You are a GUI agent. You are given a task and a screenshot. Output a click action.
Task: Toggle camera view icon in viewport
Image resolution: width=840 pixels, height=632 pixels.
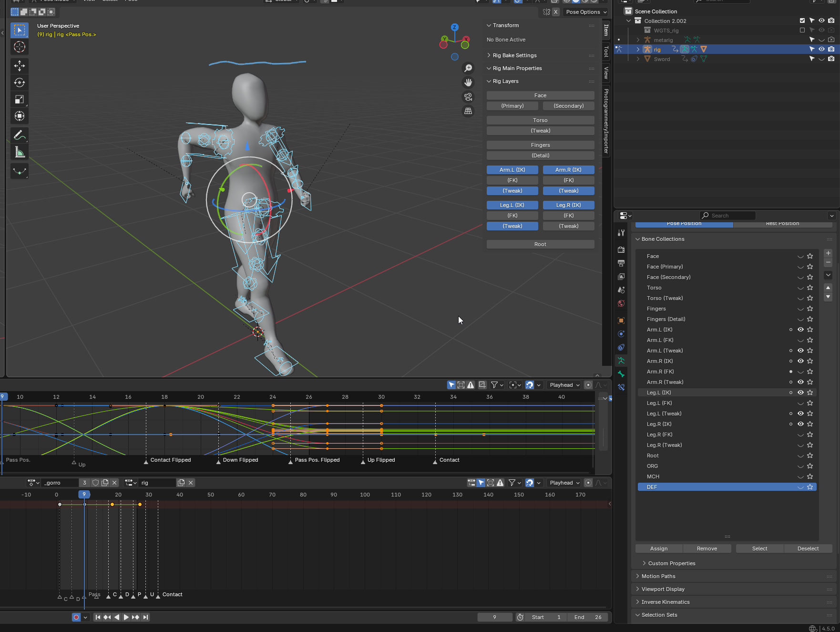pyautogui.click(x=468, y=97)
